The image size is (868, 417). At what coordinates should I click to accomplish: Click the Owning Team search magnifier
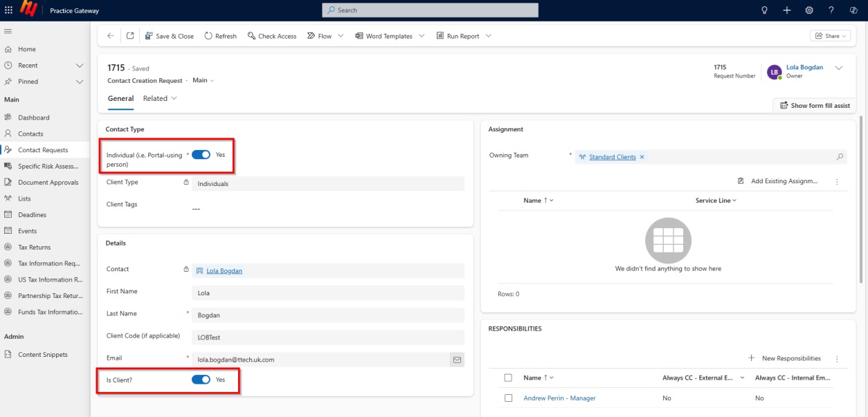pyautogui.click(x=840, y=157)
